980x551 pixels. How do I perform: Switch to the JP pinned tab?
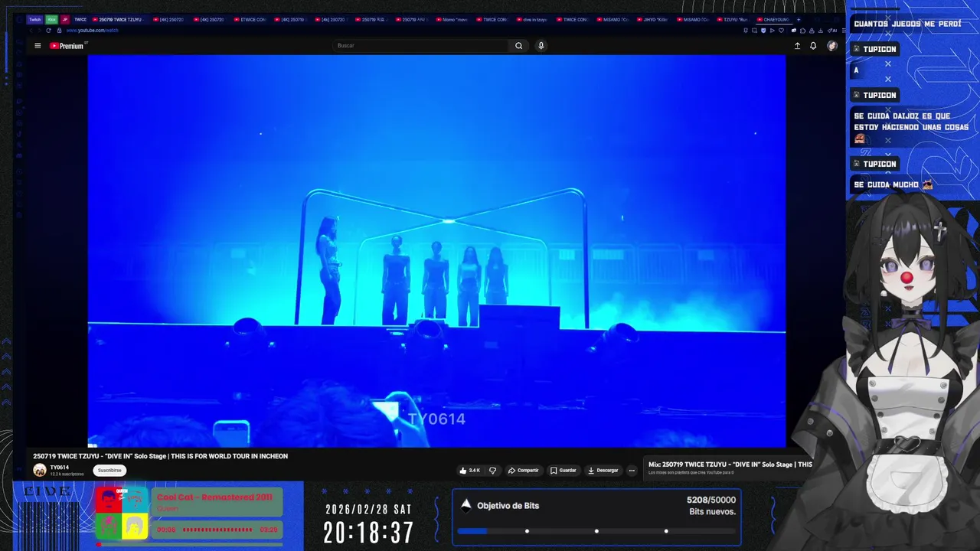pyautogui.click(x=65, y=19)
